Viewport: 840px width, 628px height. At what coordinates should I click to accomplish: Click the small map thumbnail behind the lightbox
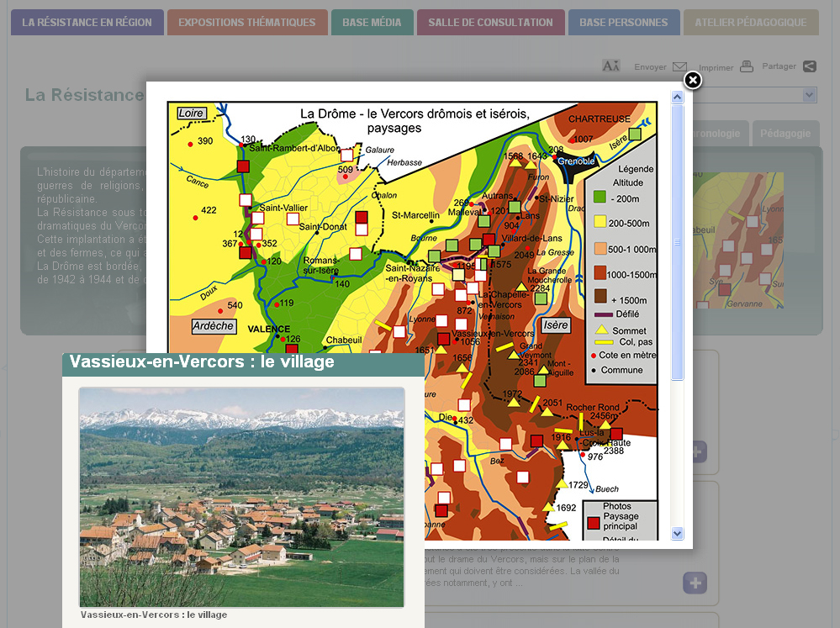pyautogui.click(x=738, y=240)
